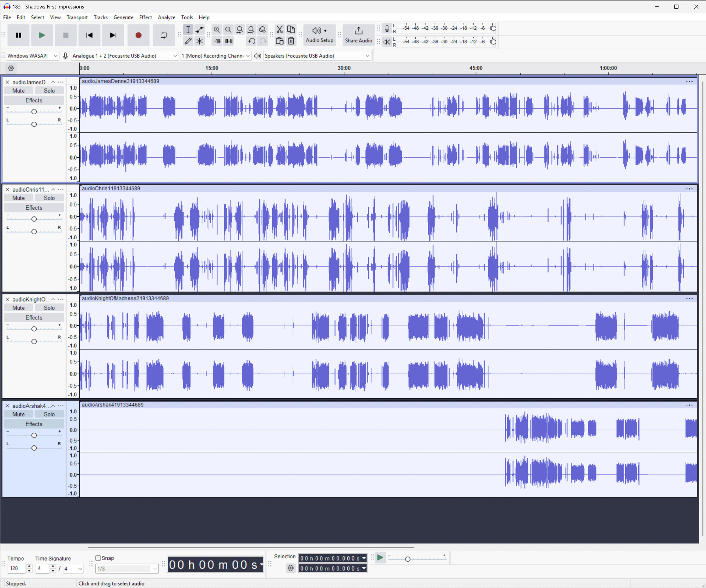Click the Pause transport button
The height and width of the screenshot is (588, 706).
pyautogui.click(x=18, y=35)
